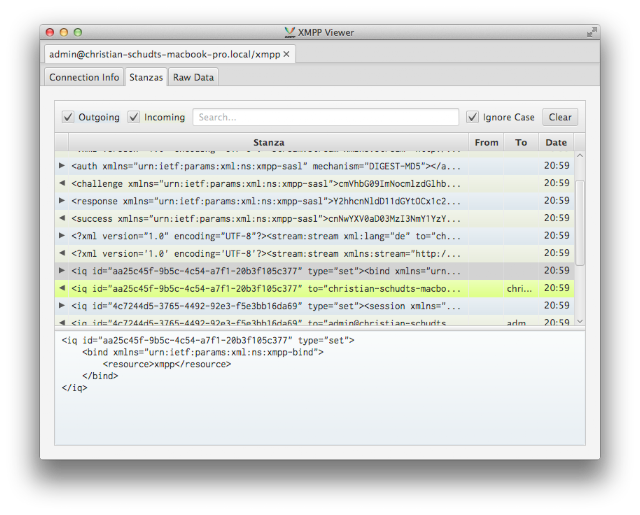Select the iq 4c7244d5 session stanza
This screenshot has width=640, height=515.
(x=266, y=306)
